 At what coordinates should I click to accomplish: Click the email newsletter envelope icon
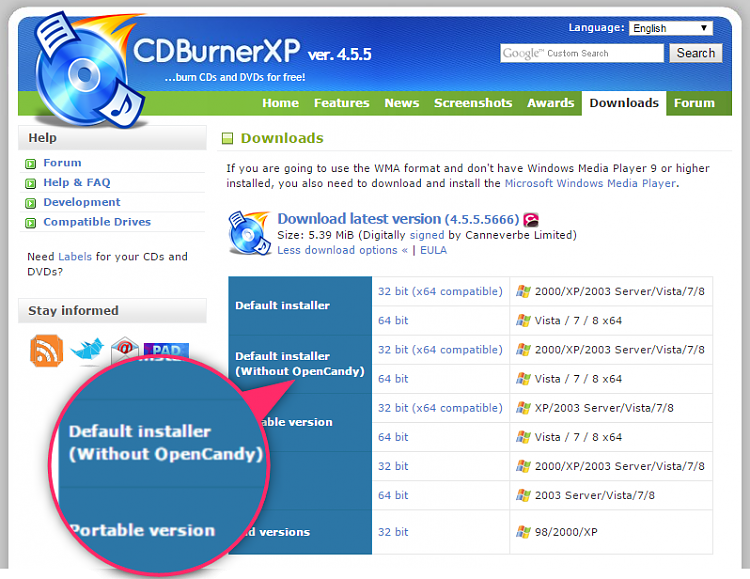click(124, 350)
